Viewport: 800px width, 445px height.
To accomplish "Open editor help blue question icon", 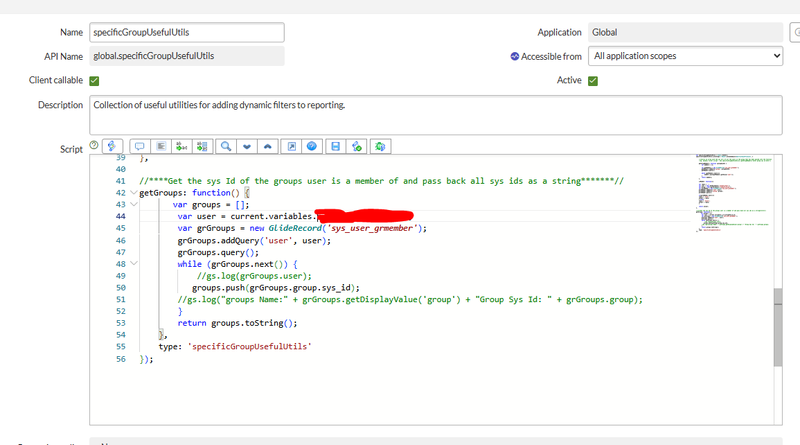I will (312, 146).
